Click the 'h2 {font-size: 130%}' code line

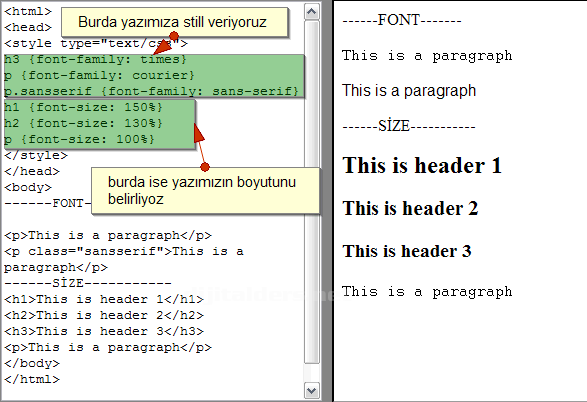coord(83,124)
